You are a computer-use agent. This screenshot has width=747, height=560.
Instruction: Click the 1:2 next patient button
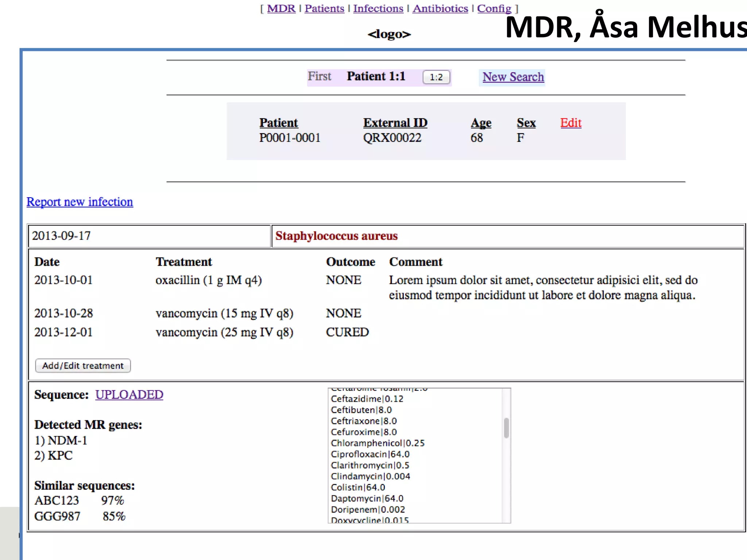coord(436,77)
